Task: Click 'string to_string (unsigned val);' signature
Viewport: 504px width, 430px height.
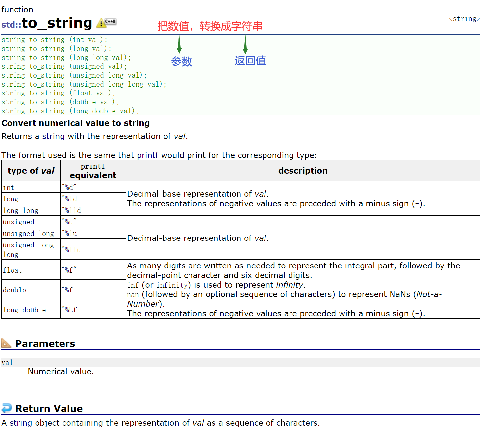Action: (64, 66)
